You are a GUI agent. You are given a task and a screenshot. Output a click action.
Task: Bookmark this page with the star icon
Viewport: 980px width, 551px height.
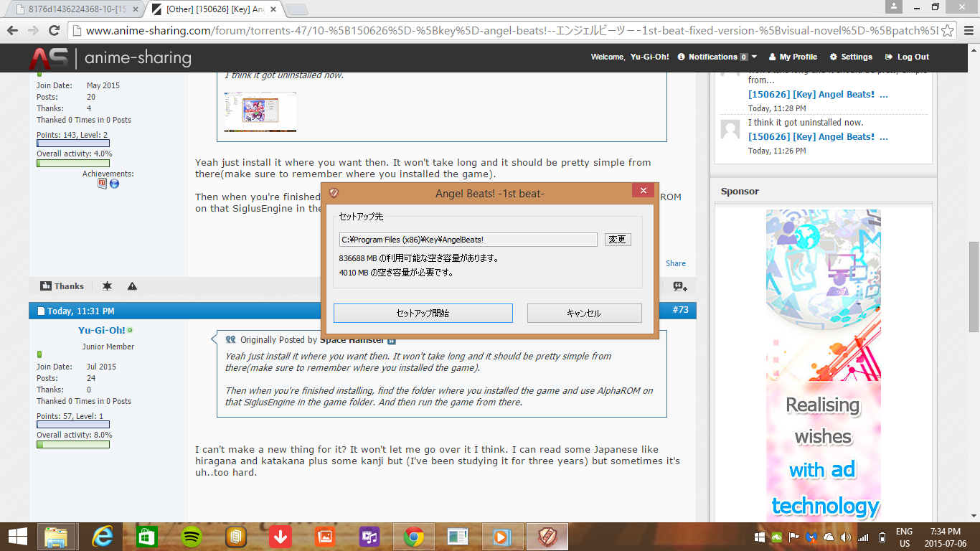coord(947,31)
